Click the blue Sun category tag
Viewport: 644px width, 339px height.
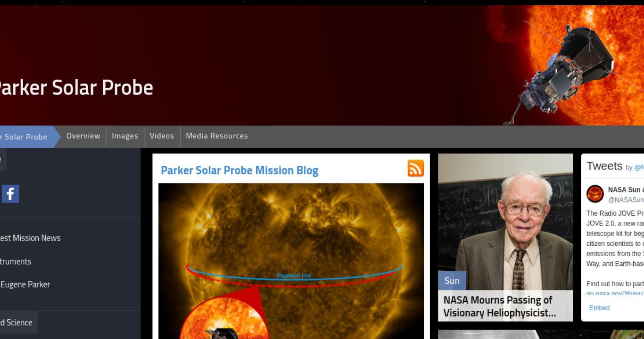pos(452,281)
